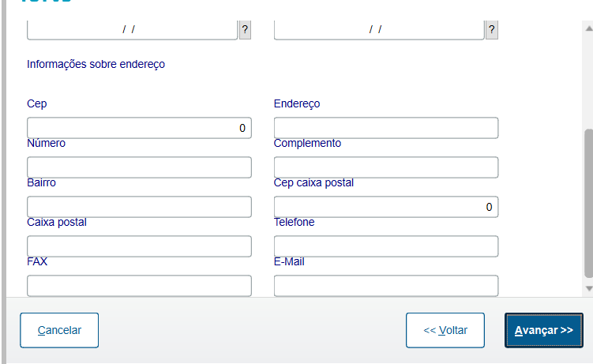
Task: Focus the E-Mail input field
Action: point(386,285)
